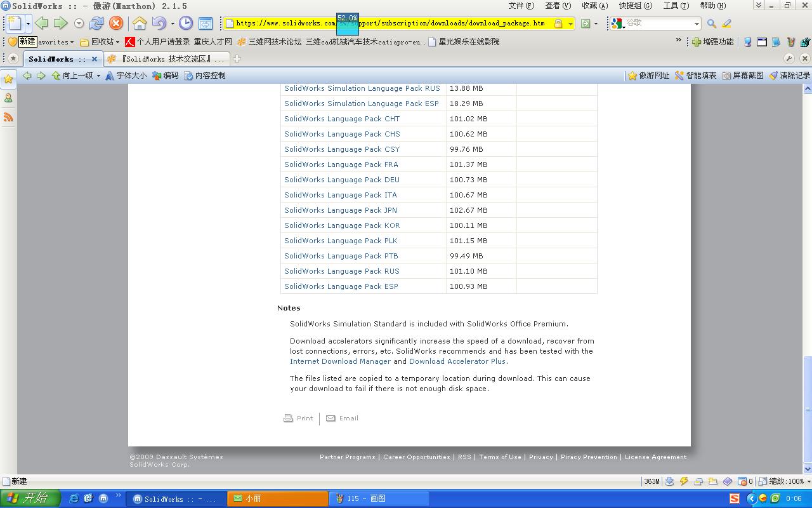Open the 收藏 menu

[x=594, y=6]
